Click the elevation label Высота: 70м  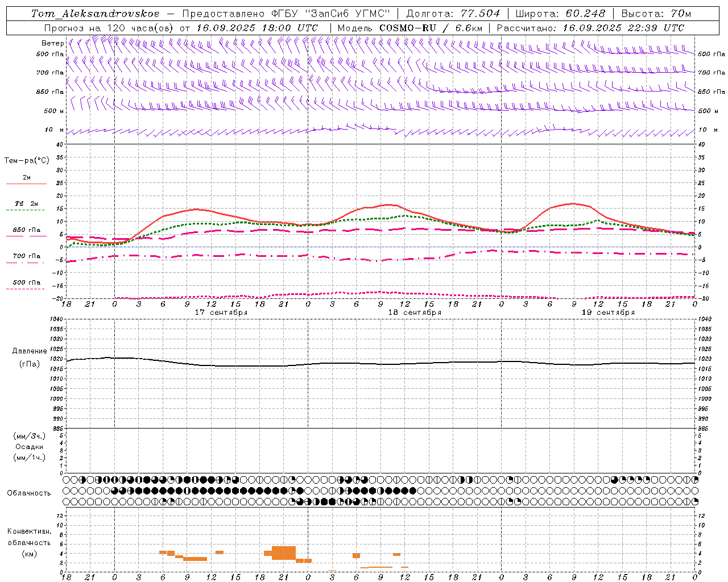(656, 14)
